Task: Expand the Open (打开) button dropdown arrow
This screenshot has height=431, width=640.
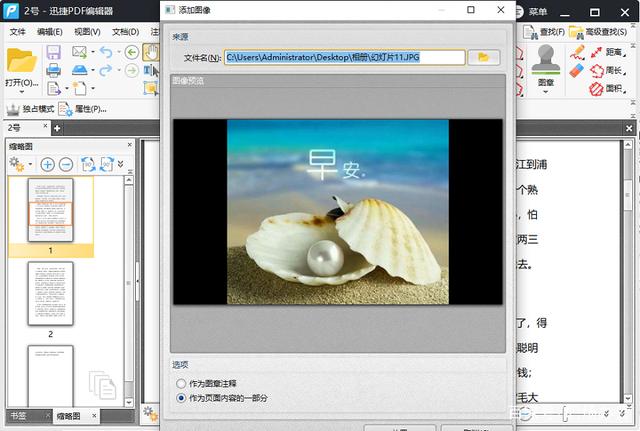Action: (x=22, y=92)
